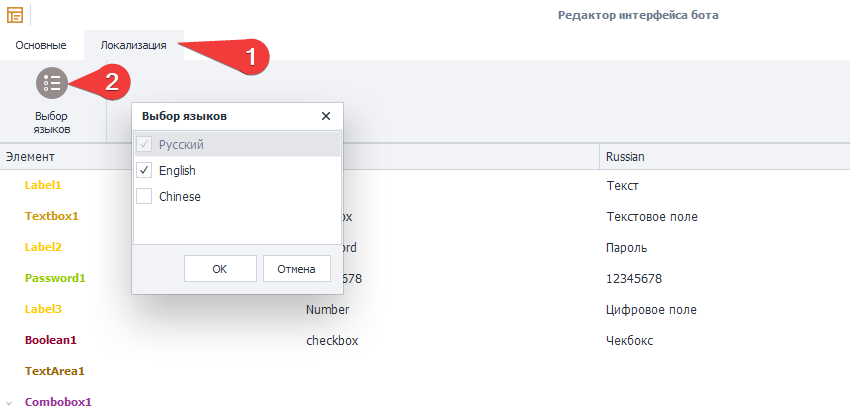Select the Label1 element row
This screenshot has height=420, width=850.
click(43, 186)
